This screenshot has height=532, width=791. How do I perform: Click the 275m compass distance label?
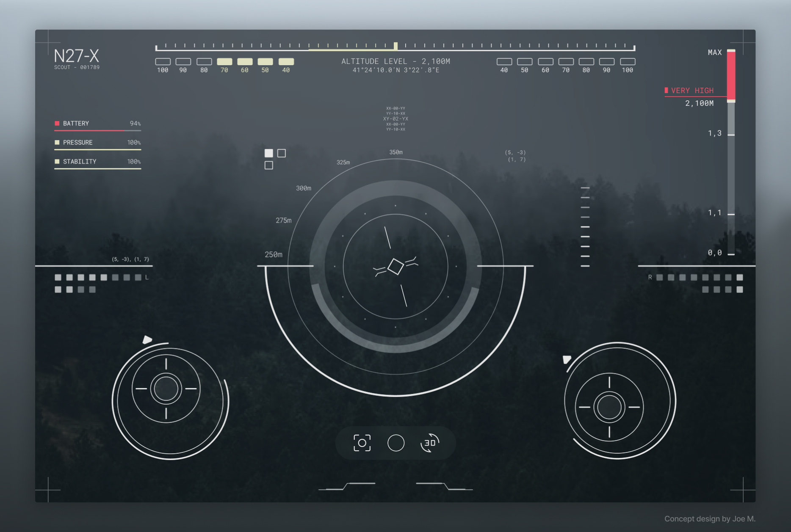pos(284,221)
